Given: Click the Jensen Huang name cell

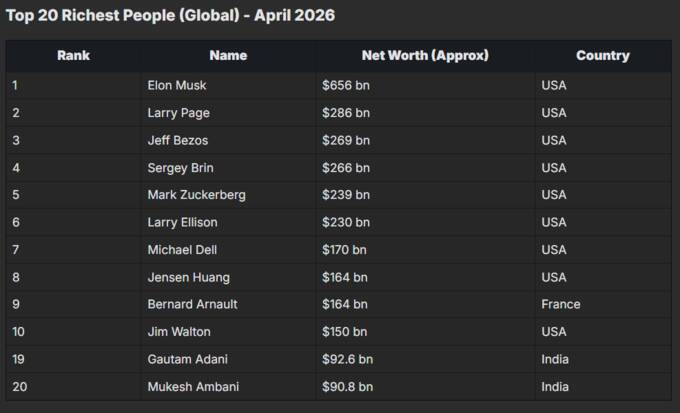Looking at the screenshot, I should point(229,277).
